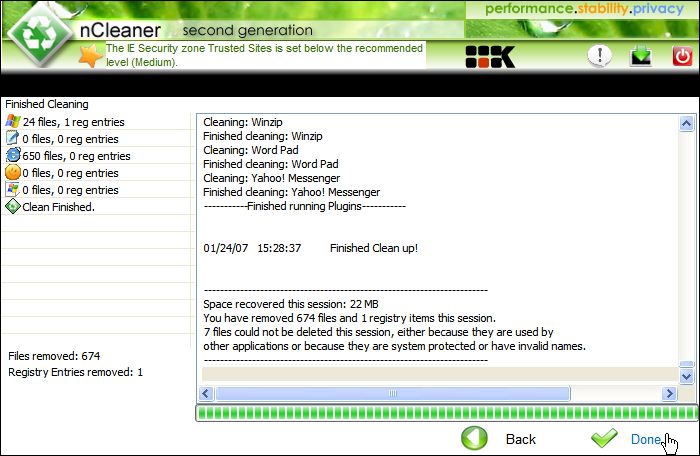This screenshot has width=700, height=456.
Task: Click the green cleaning progress bar
Action: click(x=446, y=413)
